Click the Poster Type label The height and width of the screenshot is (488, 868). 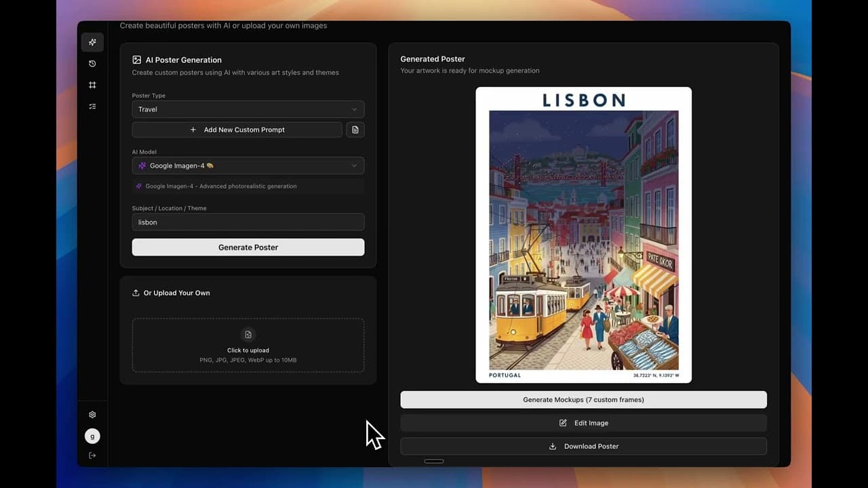click(x=149, y=96)
